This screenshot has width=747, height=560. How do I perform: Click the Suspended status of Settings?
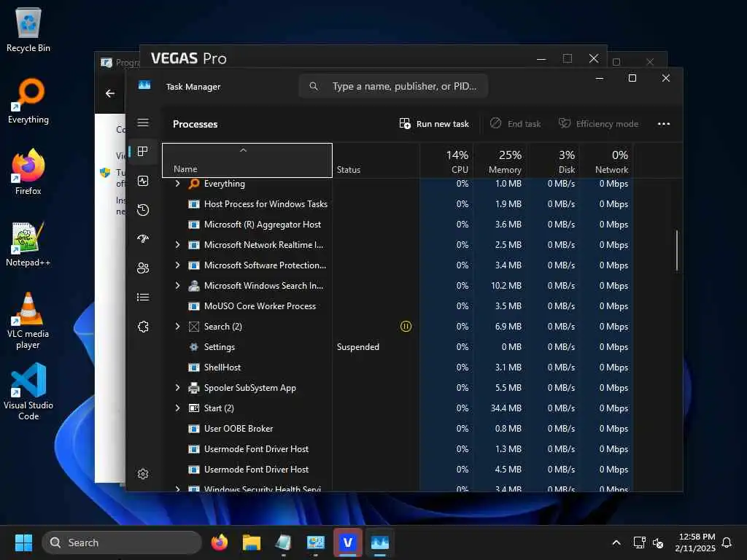(357, 347)
